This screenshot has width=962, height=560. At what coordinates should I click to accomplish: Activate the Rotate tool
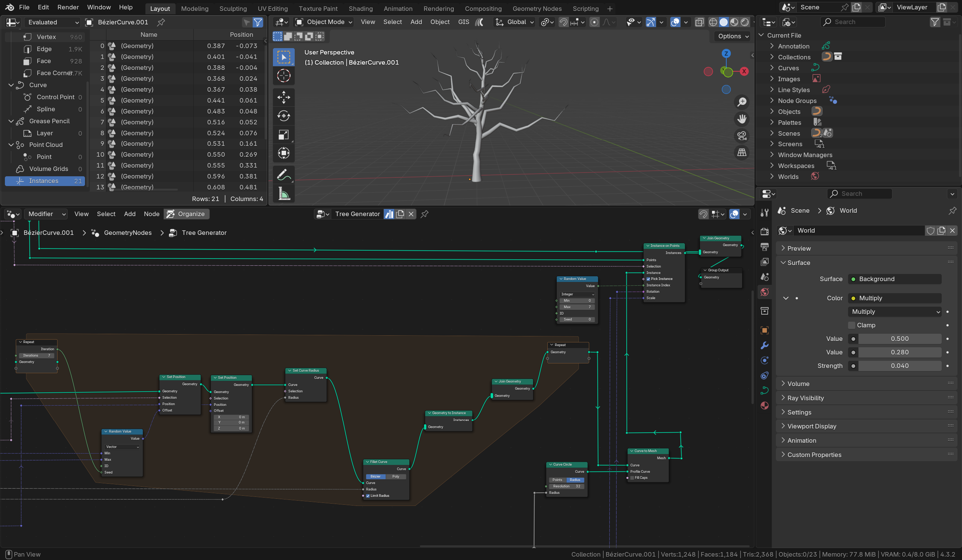click(283, 116)
